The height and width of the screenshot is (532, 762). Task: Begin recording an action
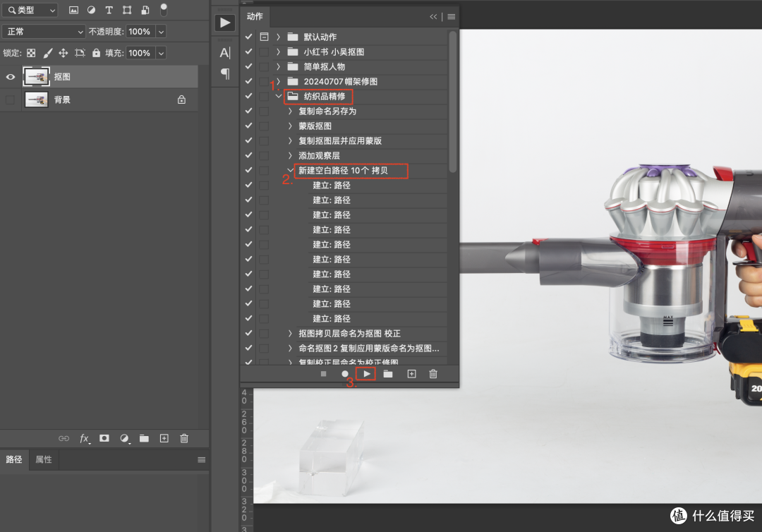[345, 374]
